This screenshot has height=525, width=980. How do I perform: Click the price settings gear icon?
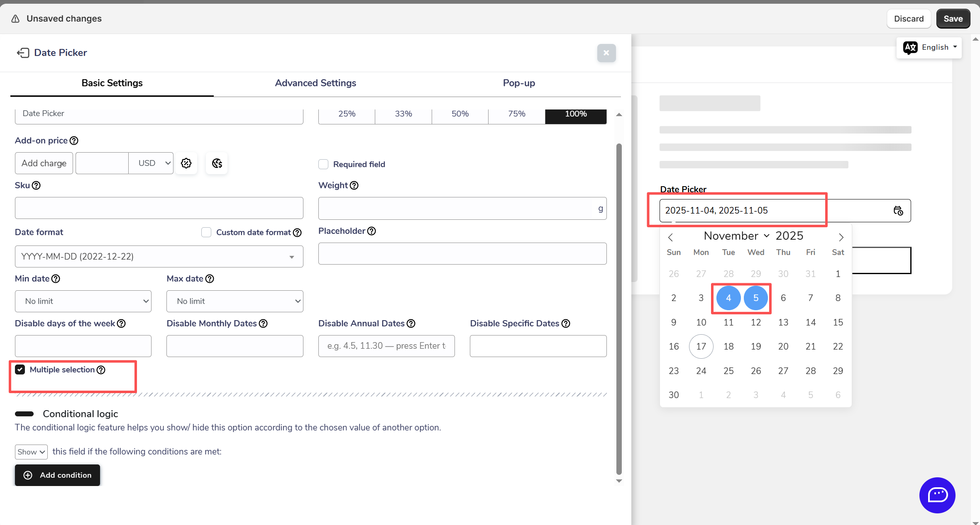pyautogui.click(x=186, y=163)
